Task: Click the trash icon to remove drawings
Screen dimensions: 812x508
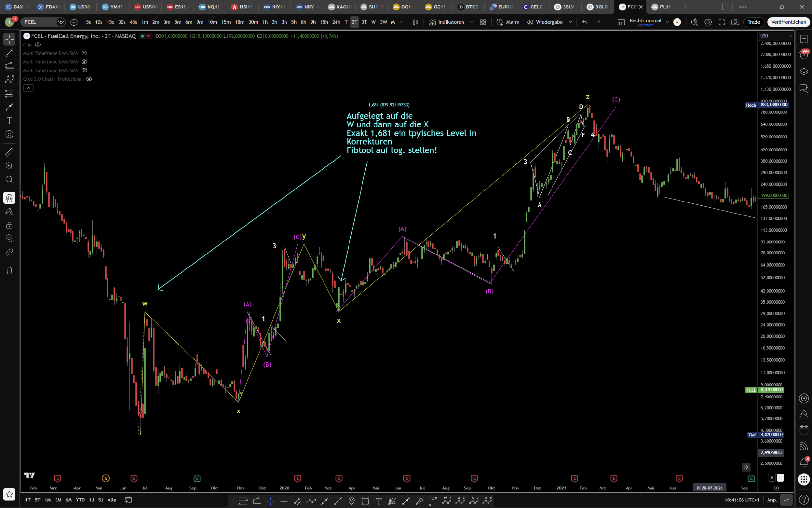Action: 9,270
